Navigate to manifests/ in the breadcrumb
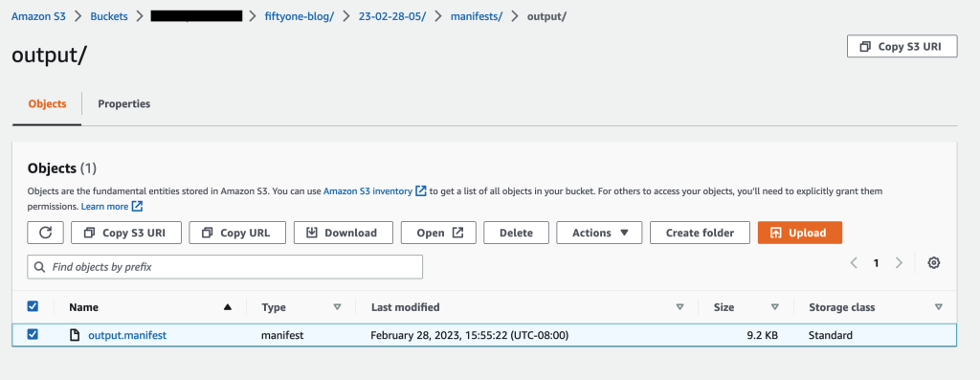 477,16
